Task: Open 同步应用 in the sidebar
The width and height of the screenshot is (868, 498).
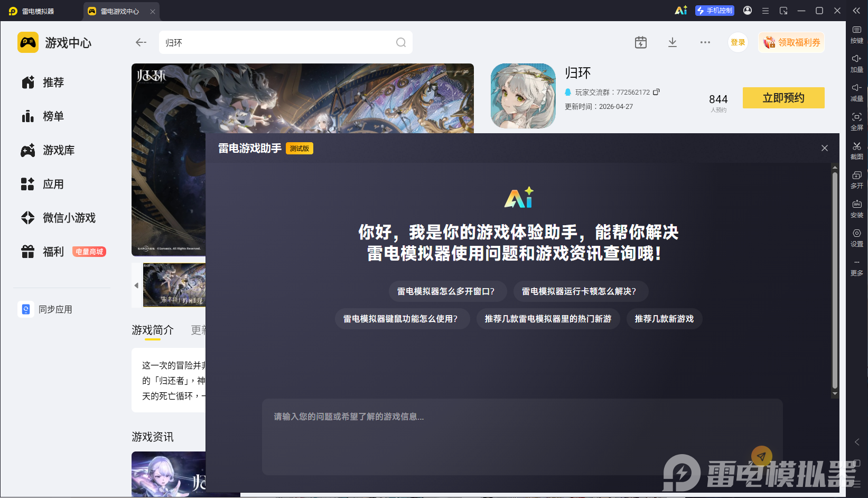Action: (x=45, y=309)
